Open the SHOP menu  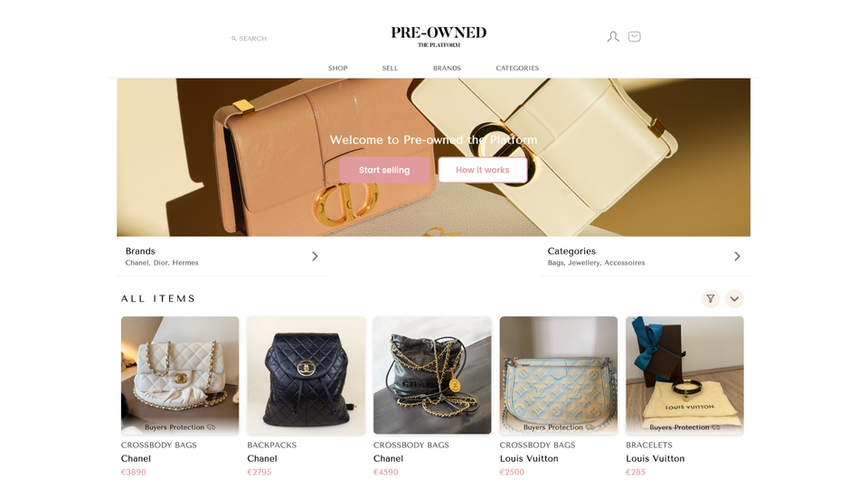click(337, 68)
